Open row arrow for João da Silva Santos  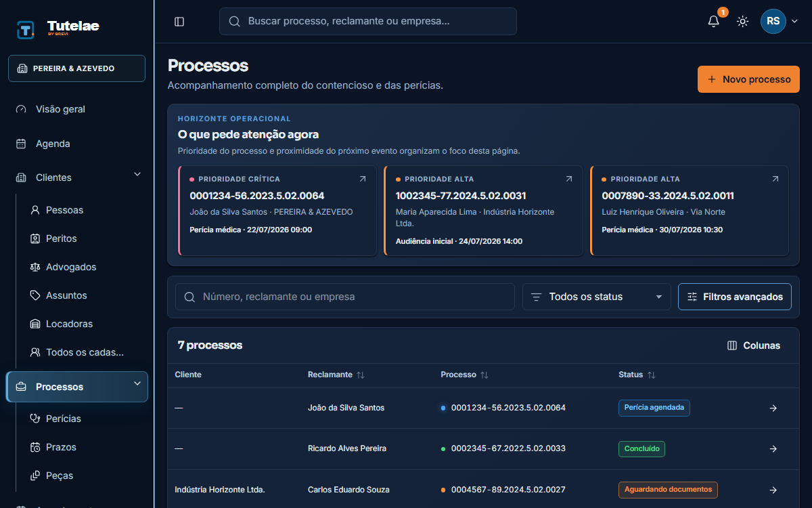pyautogui.click(x=773, y=408)
